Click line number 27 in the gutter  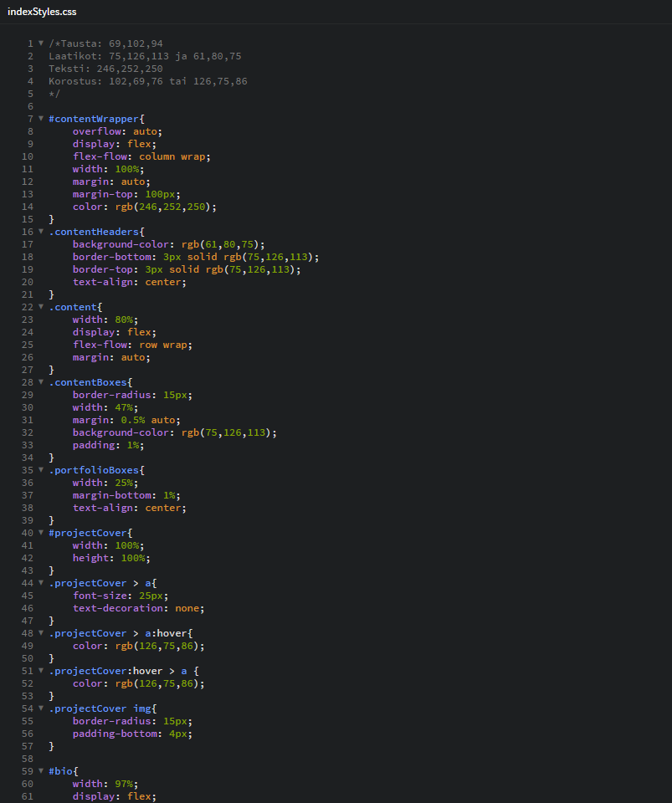pyautogui.click(x=27, y=371)
